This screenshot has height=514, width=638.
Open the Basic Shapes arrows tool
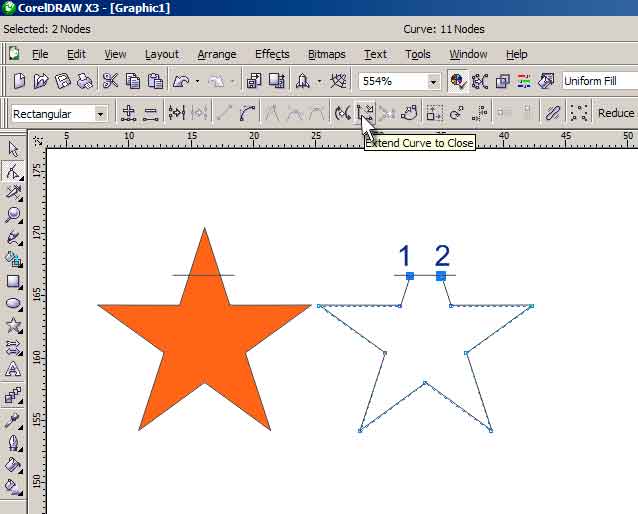(13, 347)
